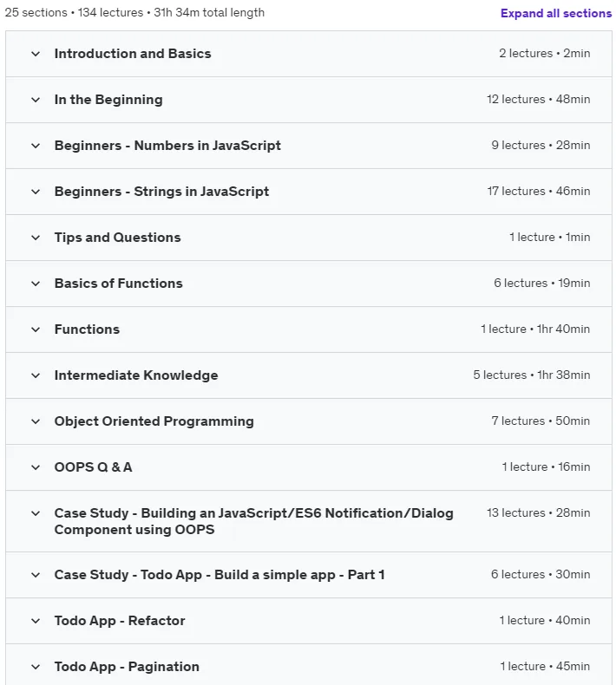
Task: Select the Object Oriented Programming heading
Action: coord(154,421)
